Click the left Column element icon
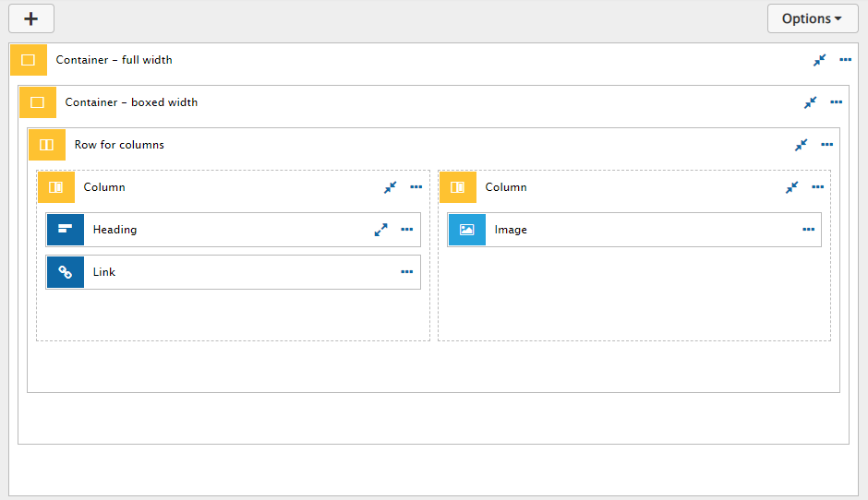The height and width of the screenshot is (500, 868). coord(56,187)
